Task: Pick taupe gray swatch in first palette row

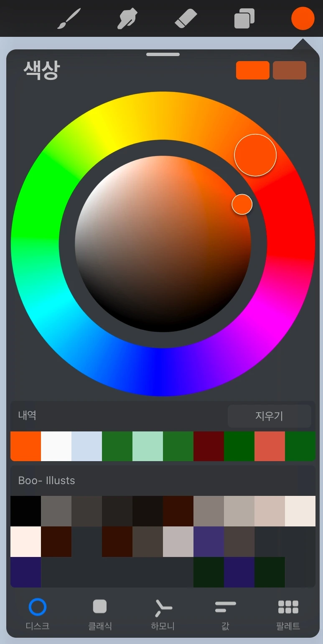Action: pyautogui.click(x=209, y=511)
